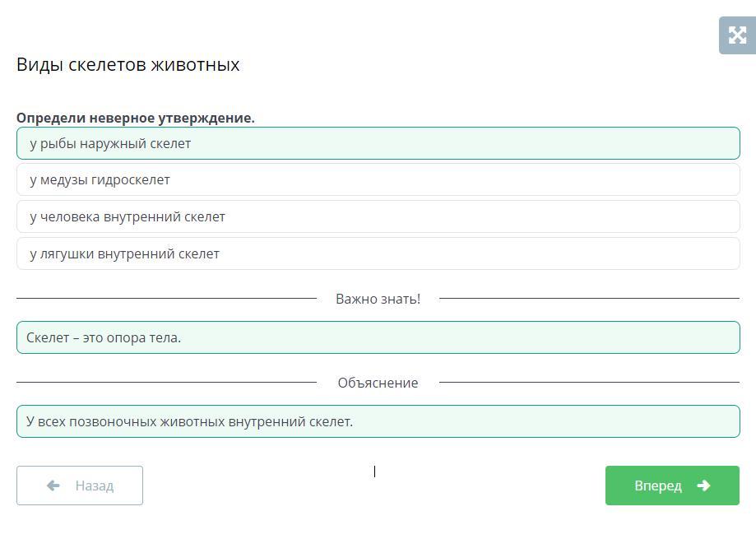Screen dimensions: 756x539
Task: Pick "у человека внутренний скелет" answer
Action: click(x=378, y=216)
